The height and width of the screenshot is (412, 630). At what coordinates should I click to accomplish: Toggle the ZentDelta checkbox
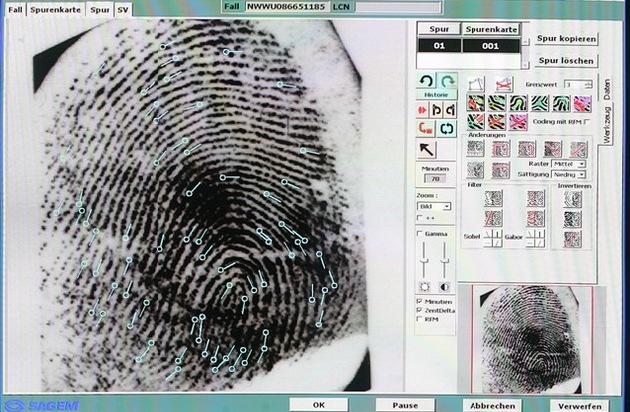coord(419,311)
